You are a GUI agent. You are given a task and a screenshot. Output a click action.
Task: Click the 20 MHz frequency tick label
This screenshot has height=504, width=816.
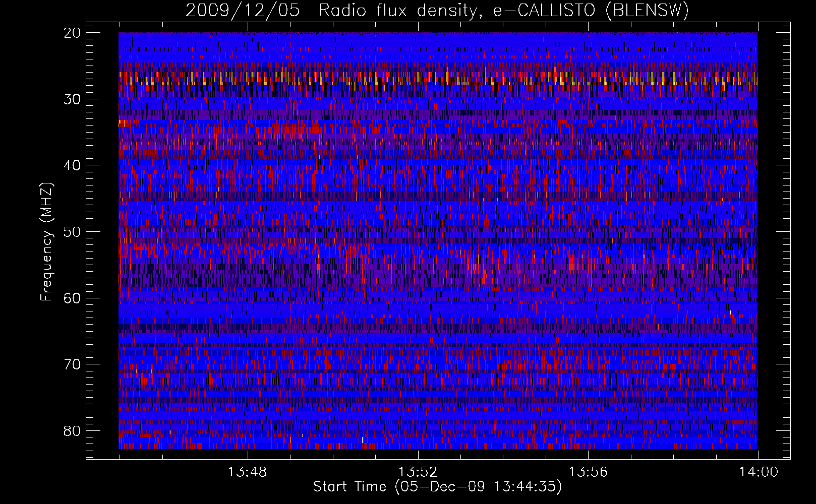(73, 33)
